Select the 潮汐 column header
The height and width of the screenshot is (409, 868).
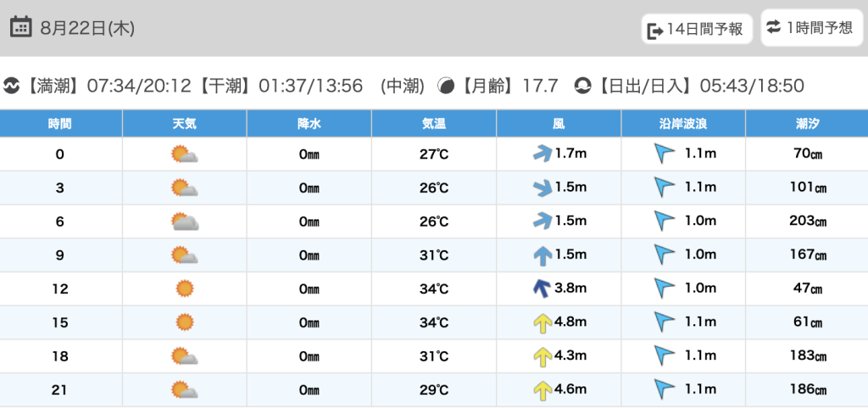coord(806,124)
